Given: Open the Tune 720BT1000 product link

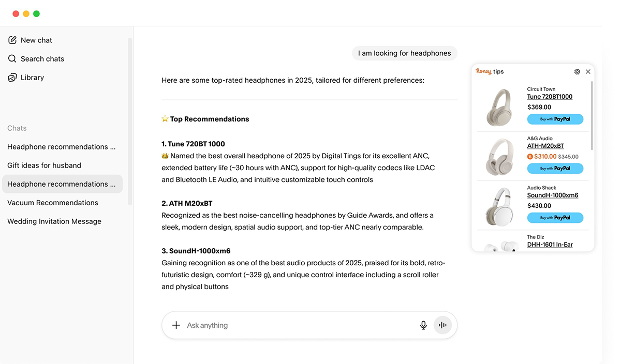Looking at the screenshot, I should click(x=550, y=97).
